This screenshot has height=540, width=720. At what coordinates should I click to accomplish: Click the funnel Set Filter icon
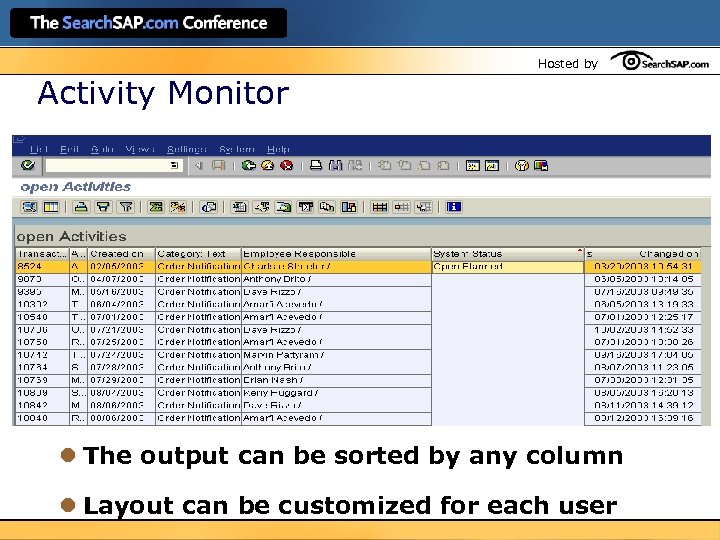tap(126, 207)
